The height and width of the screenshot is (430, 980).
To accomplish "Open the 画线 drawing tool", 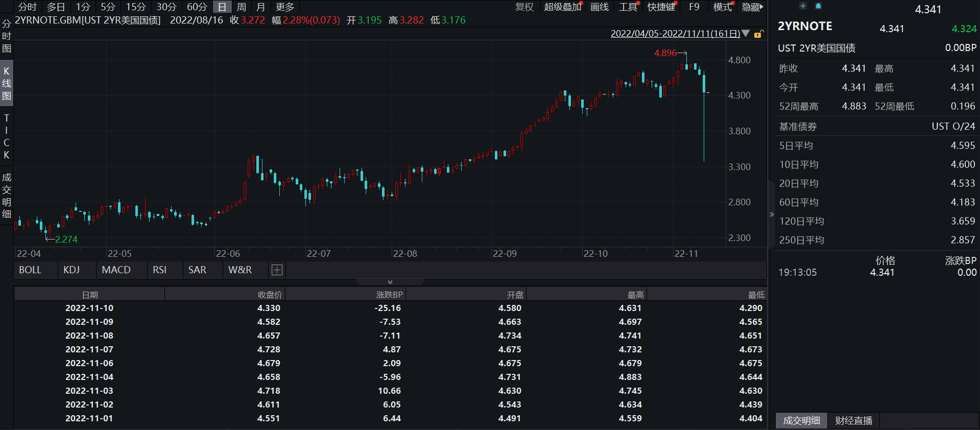I will (599, 7).
